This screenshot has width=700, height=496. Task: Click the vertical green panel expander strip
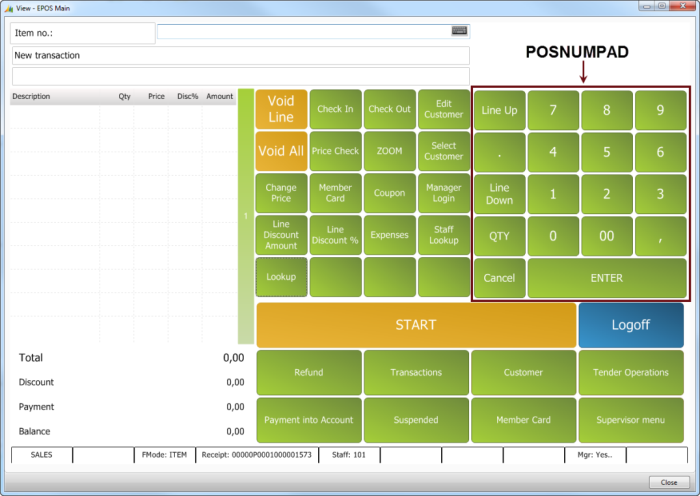(246, 215)
